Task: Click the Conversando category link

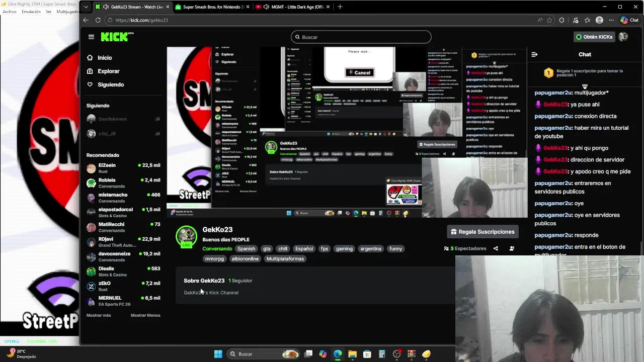Action: pos(217,249)
